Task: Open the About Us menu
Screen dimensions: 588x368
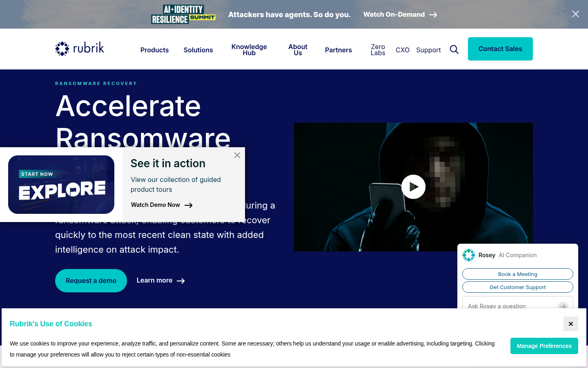Action: pyautogui.click(x=298, y=50)
